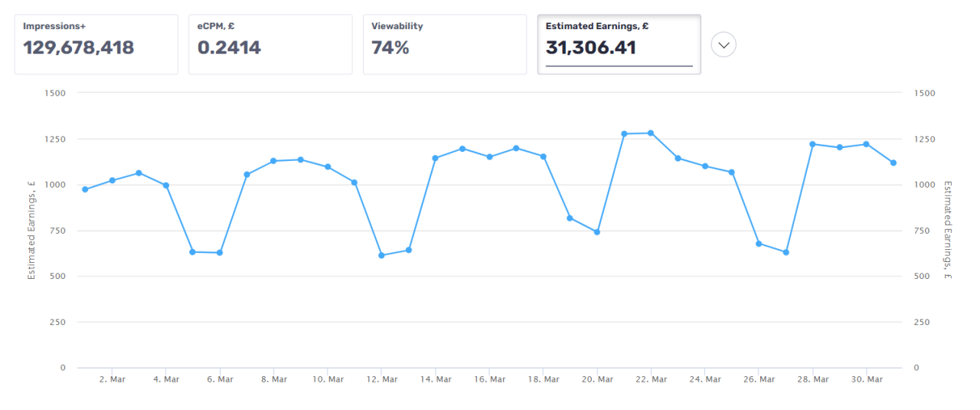Click the 74% viewability value
Viewport: 980px width, 410px height.
390,48
